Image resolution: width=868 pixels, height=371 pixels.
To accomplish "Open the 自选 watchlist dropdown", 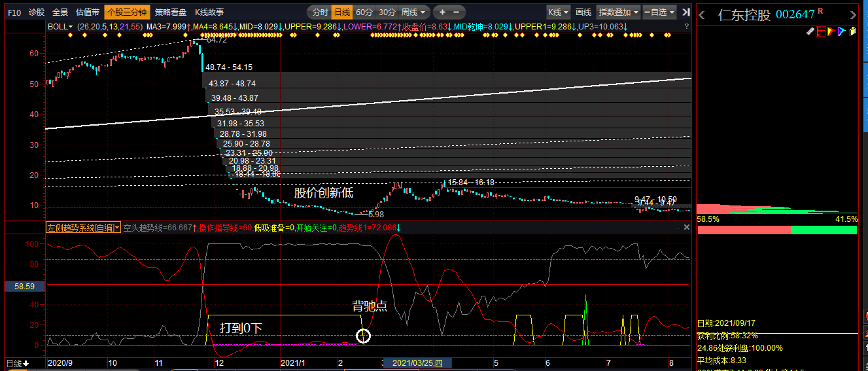I will tap(659, 12).
